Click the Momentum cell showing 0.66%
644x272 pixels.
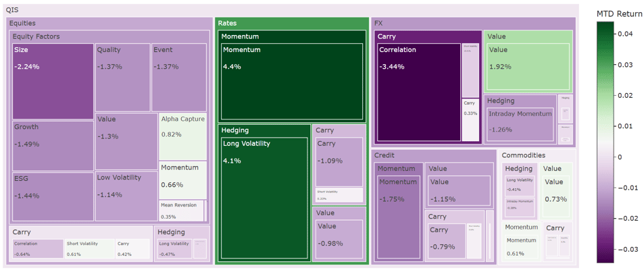pyautogui.click(x=182, y=180)
